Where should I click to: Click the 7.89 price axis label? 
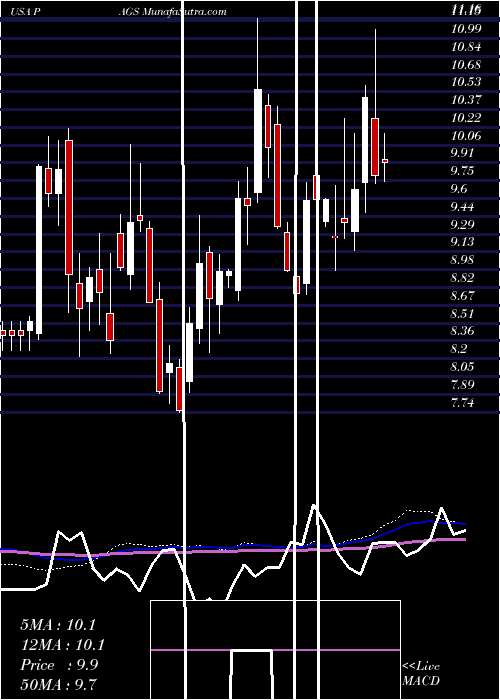(462, 384)
